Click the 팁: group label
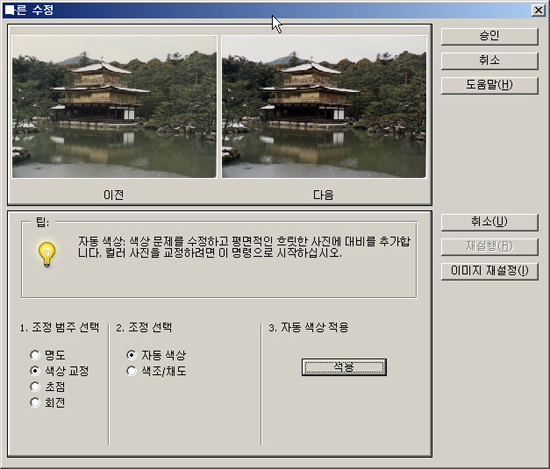 [x=42, y=222]
